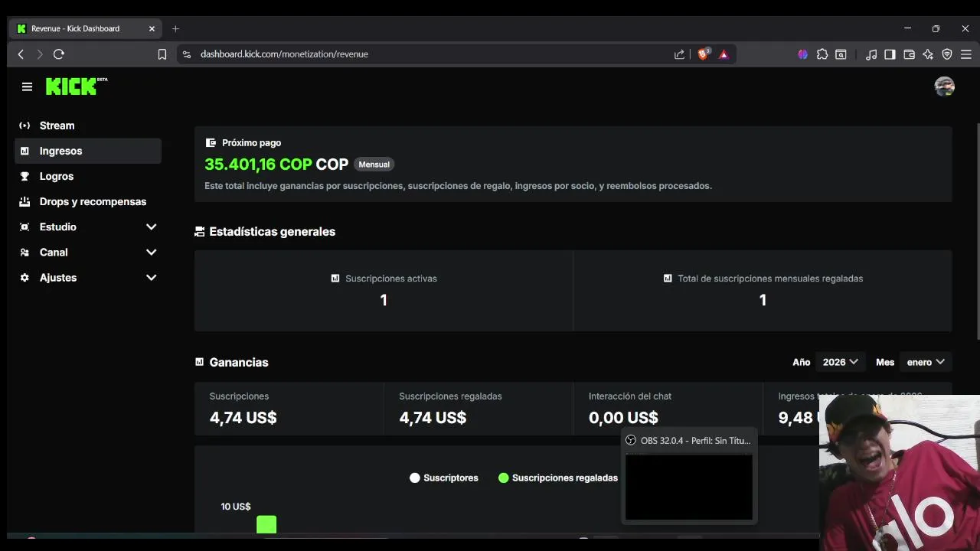Open the hamburger sidebar menu
The width and height of the screenshot is (980, 551).
click(x=27, y=86)
